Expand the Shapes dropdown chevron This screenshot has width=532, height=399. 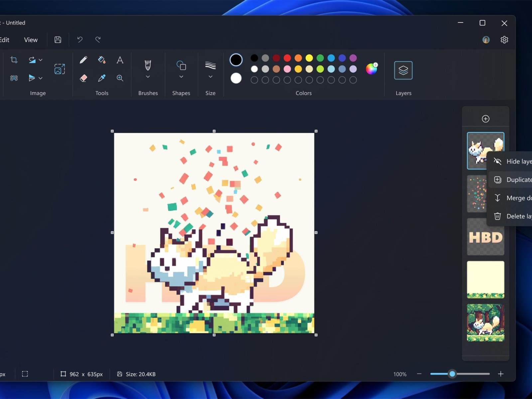(181, 77)
